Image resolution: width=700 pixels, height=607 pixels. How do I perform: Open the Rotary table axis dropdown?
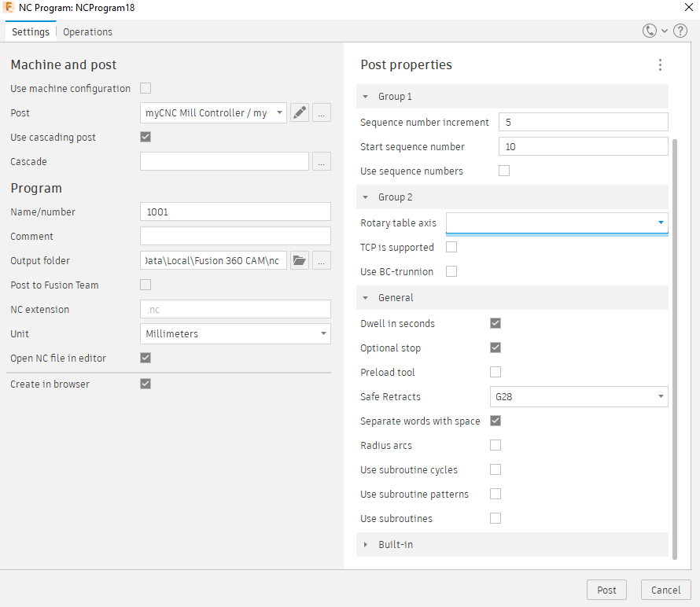point(661,223)
